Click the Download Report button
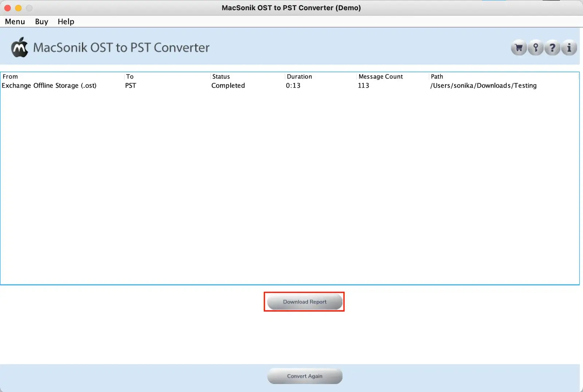Screen dimensions: 583x392 tap(305, 302)
